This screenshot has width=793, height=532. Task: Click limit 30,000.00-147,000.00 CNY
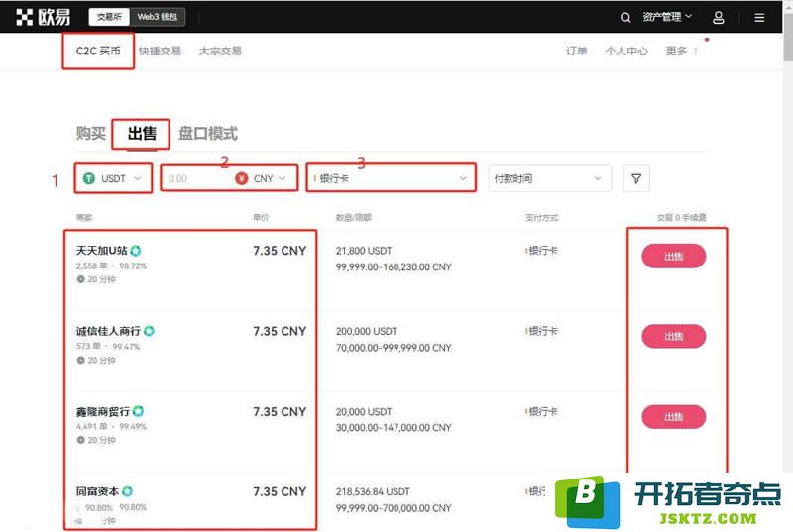tap(394, 427)
